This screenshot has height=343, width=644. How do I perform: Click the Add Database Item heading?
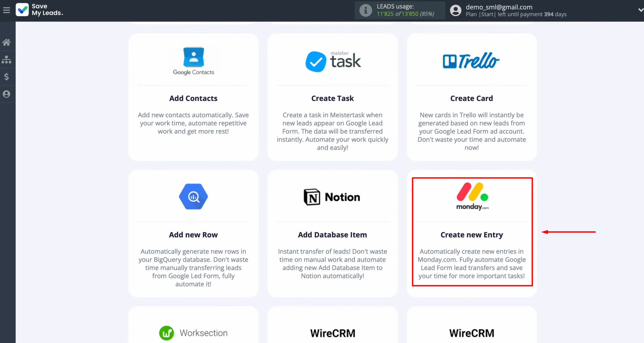point(332,235)
